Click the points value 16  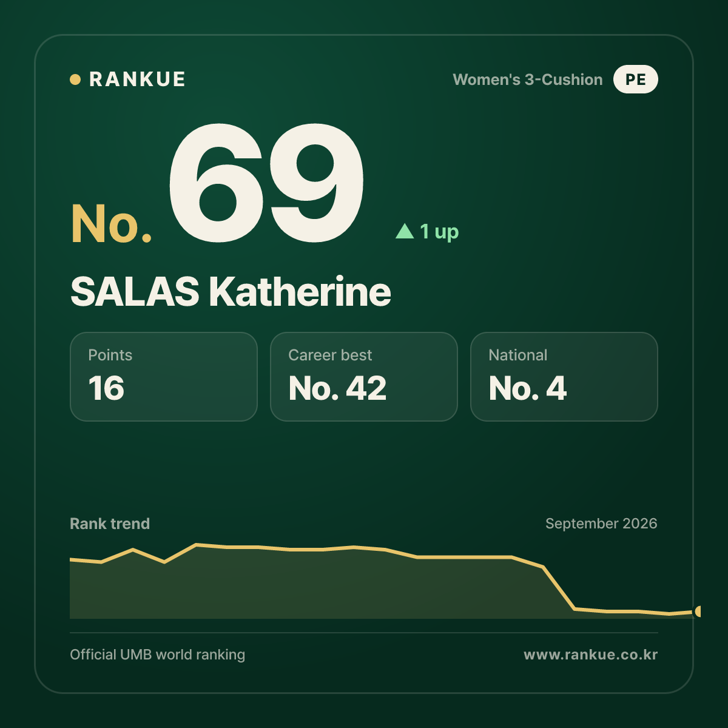point(106,388)
